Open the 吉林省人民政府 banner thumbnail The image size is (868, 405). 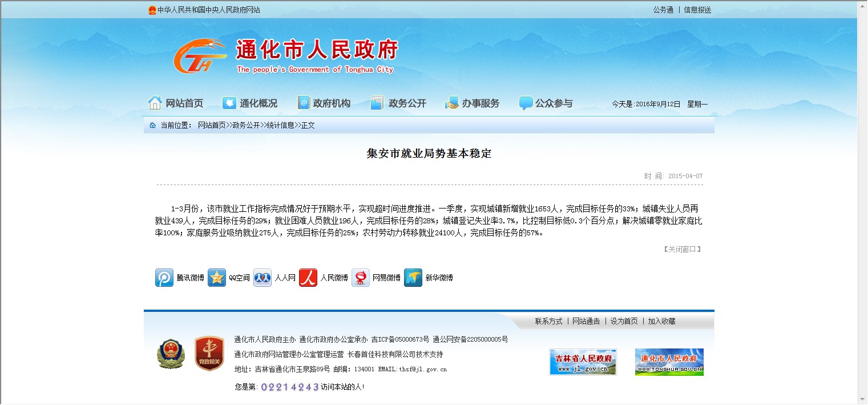point(583,362)
